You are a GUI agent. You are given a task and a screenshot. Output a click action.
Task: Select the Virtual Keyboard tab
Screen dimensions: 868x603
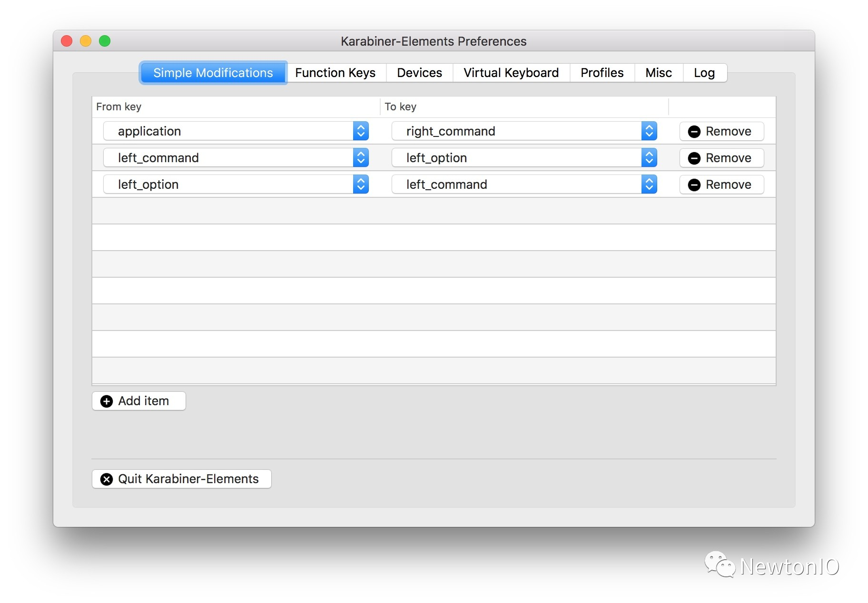511,73
